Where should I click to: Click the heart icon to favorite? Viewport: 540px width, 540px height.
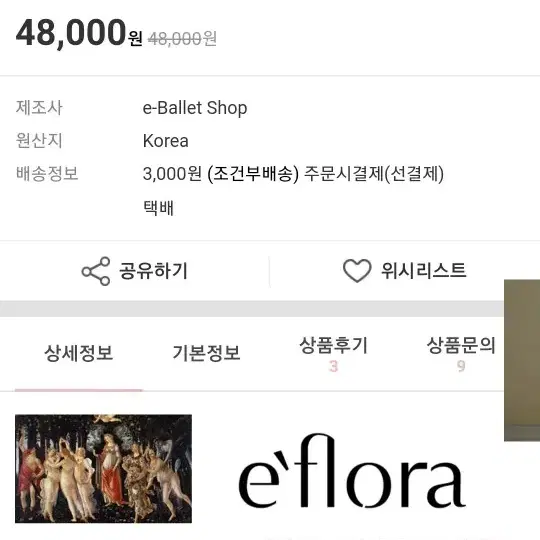[357, 271]
